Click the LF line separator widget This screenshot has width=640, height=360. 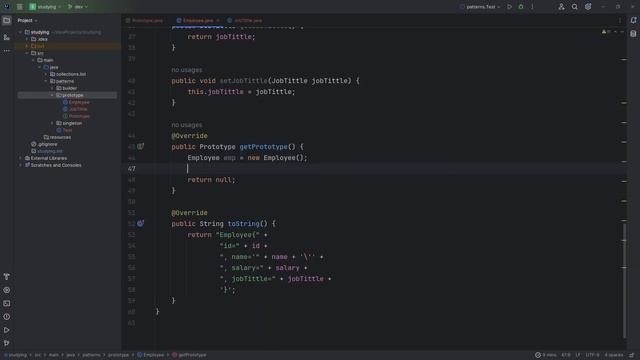[578, 355]
